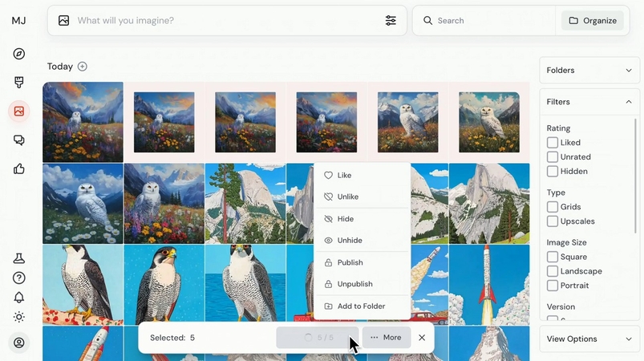Check the Landscape image size filter
Image resolution: width=644 pixels, height=361 pixels.
click(x=553, y=271)
